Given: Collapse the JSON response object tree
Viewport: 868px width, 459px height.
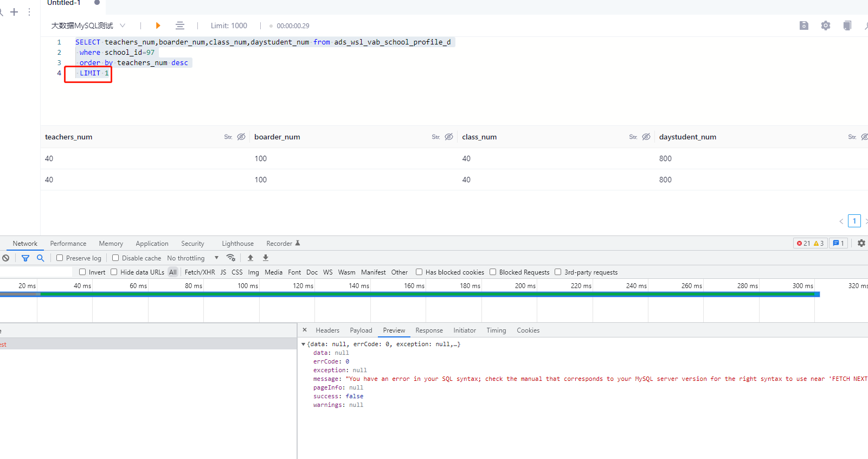Looking at the screenshot, I should [x=304, y=344].
